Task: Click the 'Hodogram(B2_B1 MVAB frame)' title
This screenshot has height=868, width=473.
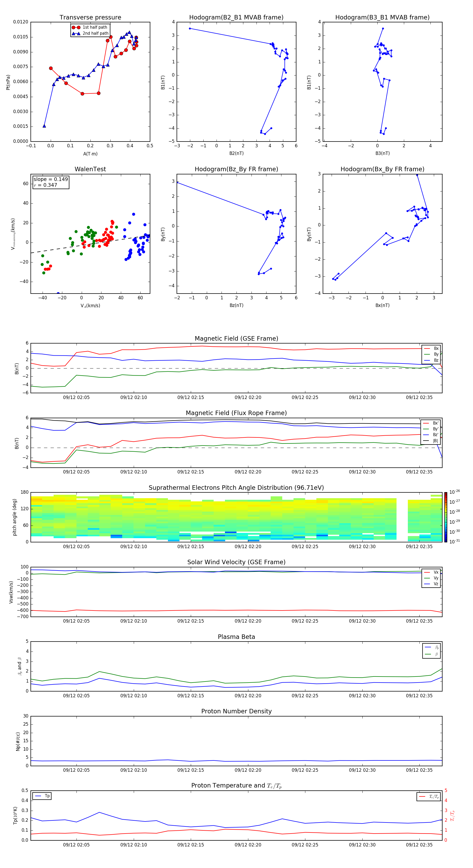Action: point(236,18)
